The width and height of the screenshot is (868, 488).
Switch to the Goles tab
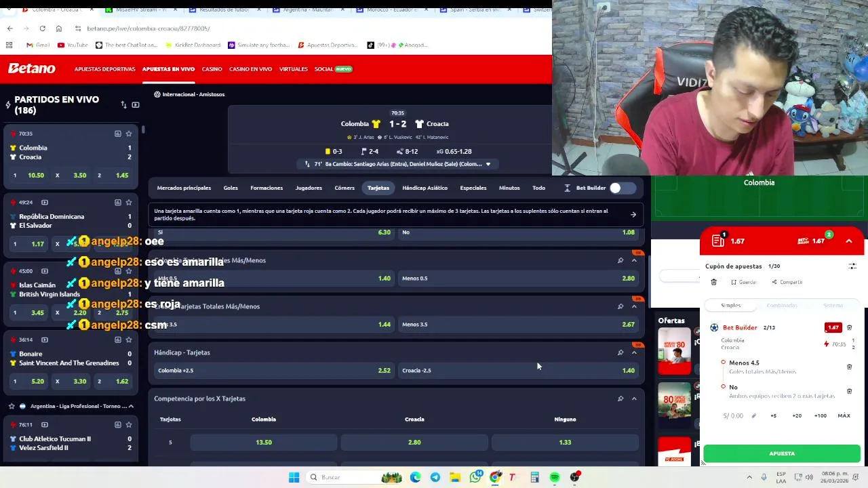231,188
